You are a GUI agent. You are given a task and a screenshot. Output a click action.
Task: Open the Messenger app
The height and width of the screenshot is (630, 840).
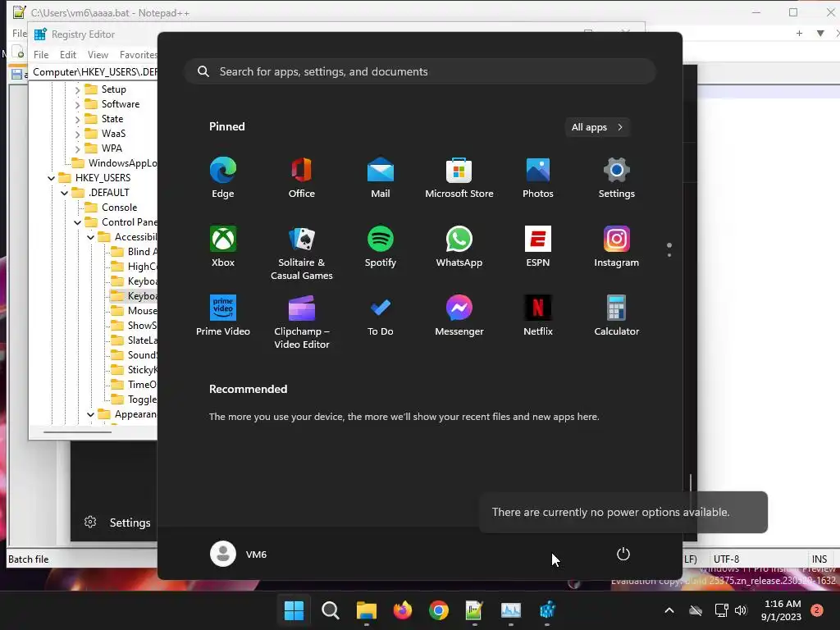(459, 316)
